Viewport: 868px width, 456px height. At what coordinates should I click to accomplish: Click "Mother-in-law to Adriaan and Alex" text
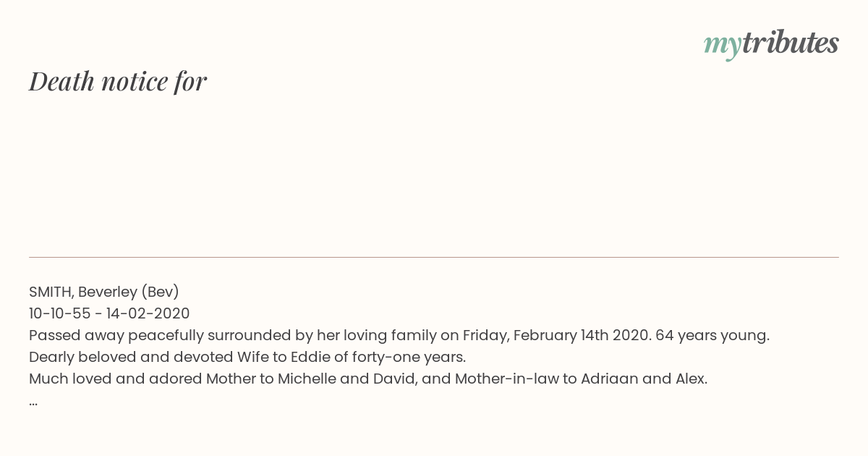581,379
